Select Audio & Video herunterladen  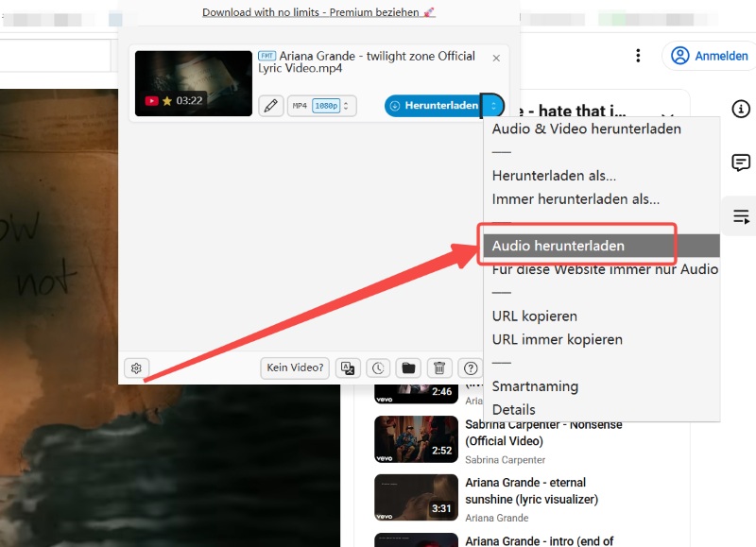pyautogui.click(x=586, y=128)
